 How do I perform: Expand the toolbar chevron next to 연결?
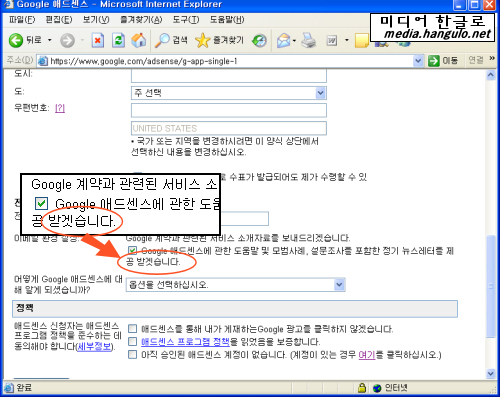[x=492, y=59]
